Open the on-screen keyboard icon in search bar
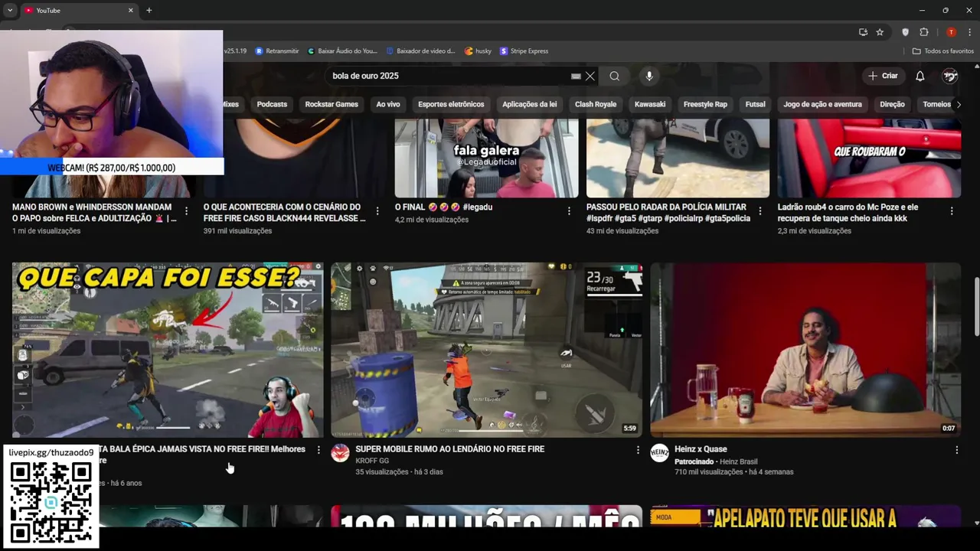 coord(576,77)
